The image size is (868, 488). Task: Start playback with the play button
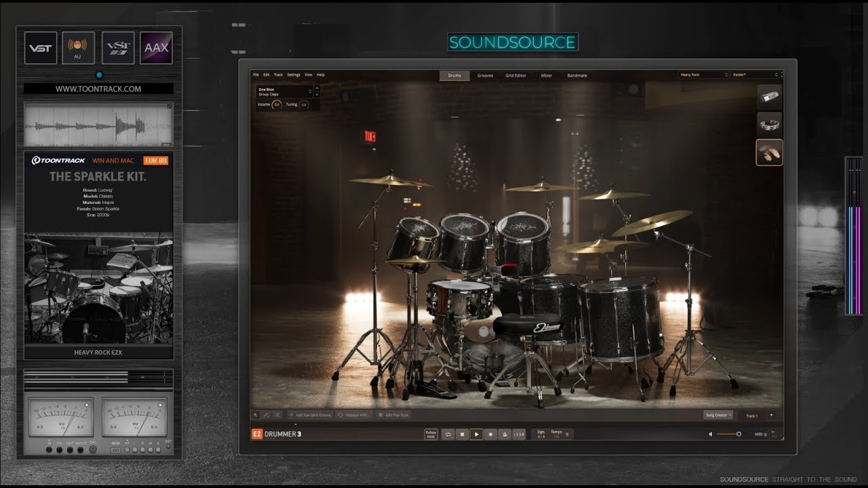(476, 434)
